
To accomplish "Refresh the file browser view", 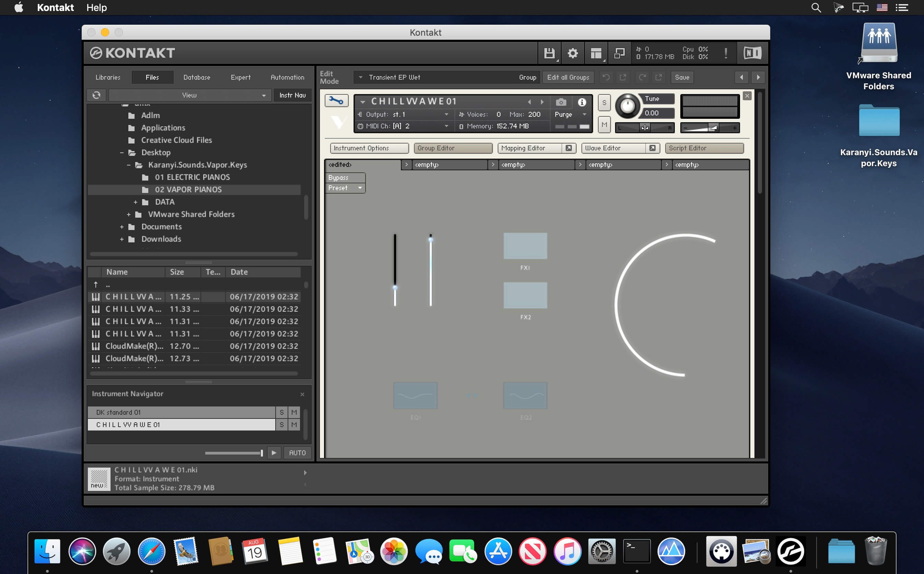I will 96,95.
